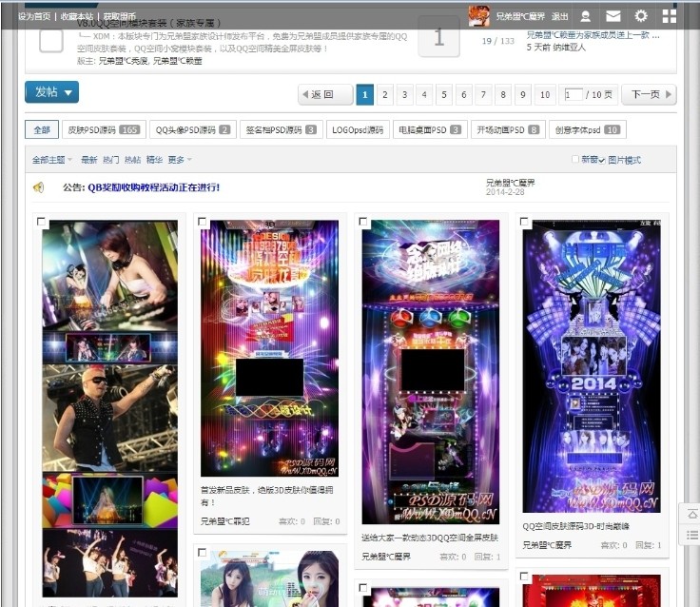Open the announcement QB奖励收购教程活动正在进行!
This screenshot has height=607, width=700.
pos(153,187)
